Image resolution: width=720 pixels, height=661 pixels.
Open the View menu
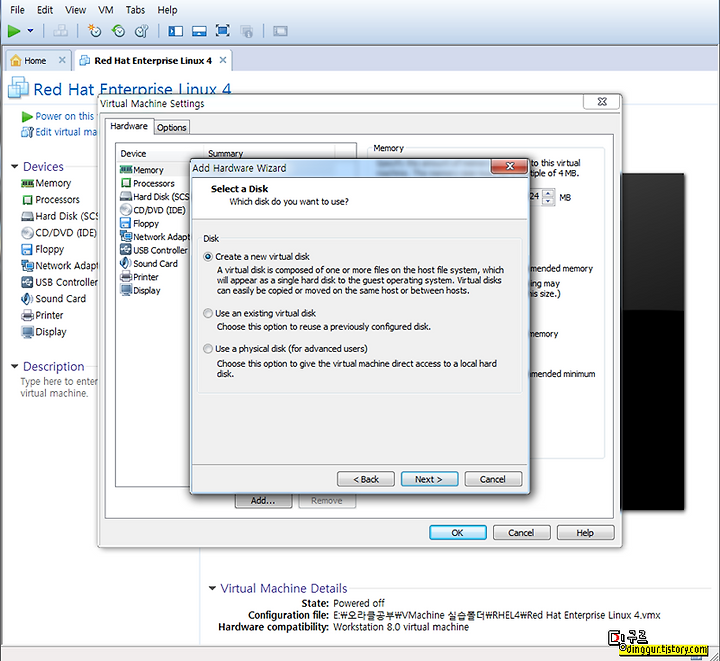click(75, 10)
